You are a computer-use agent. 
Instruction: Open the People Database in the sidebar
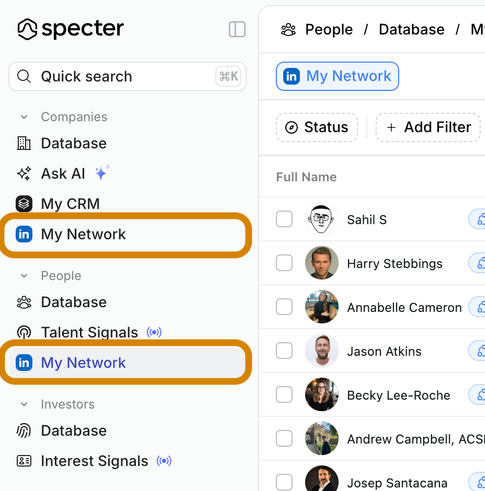[x=62, y=302]
